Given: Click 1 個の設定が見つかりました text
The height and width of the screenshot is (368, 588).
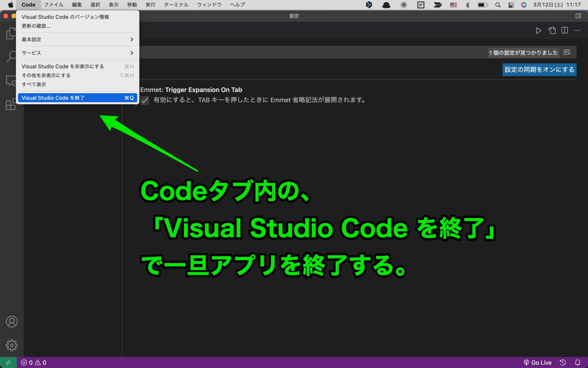Looking at the screenshot, I should (523, 53).
